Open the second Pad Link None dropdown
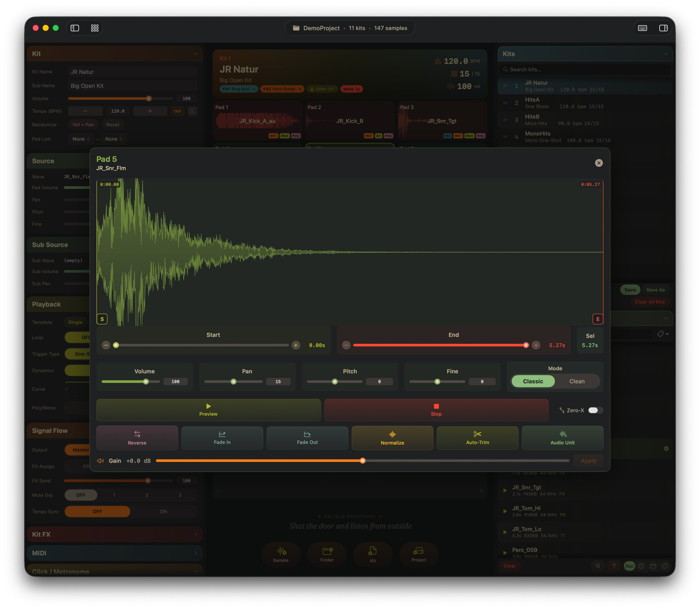 (114, 139)
